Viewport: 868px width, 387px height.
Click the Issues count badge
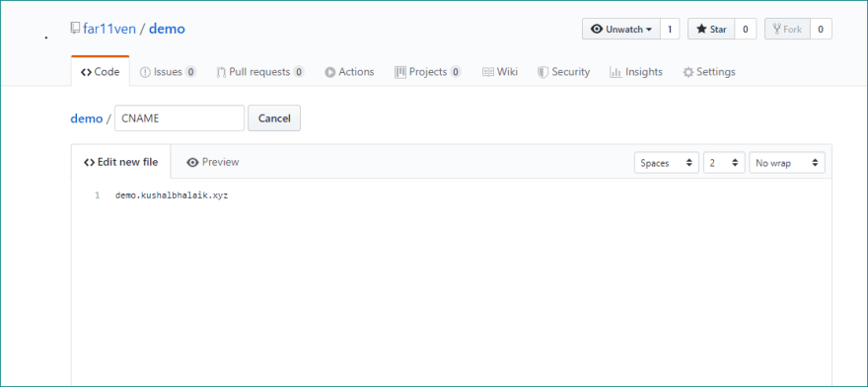click(190, 71)
